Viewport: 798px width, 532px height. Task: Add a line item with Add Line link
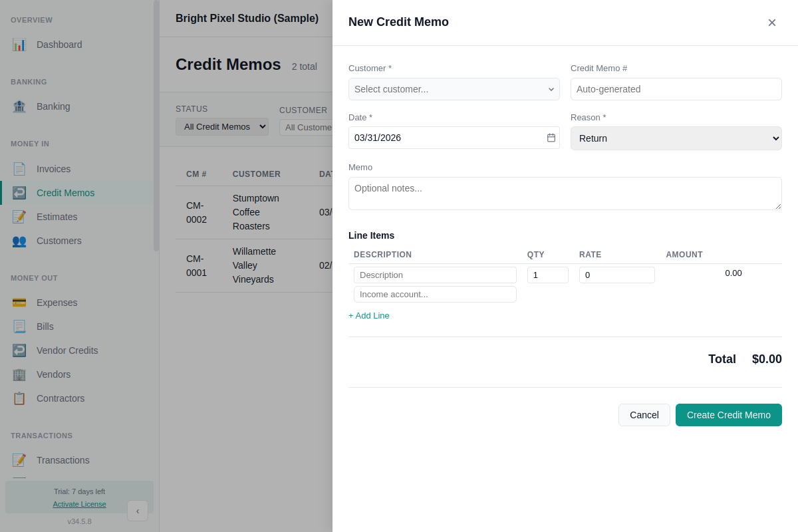click(368, 315)
